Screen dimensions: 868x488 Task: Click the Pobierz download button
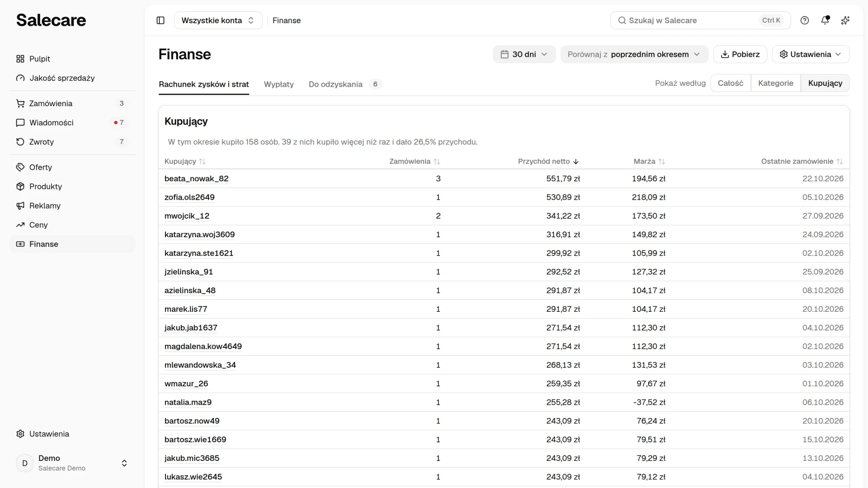(740, 54)
